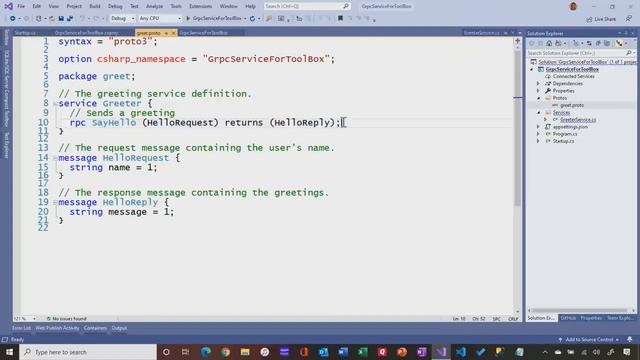Click Collapse All icon in Solution Explorer
This screenshot has height=360, width=640.
pos(598,43)
